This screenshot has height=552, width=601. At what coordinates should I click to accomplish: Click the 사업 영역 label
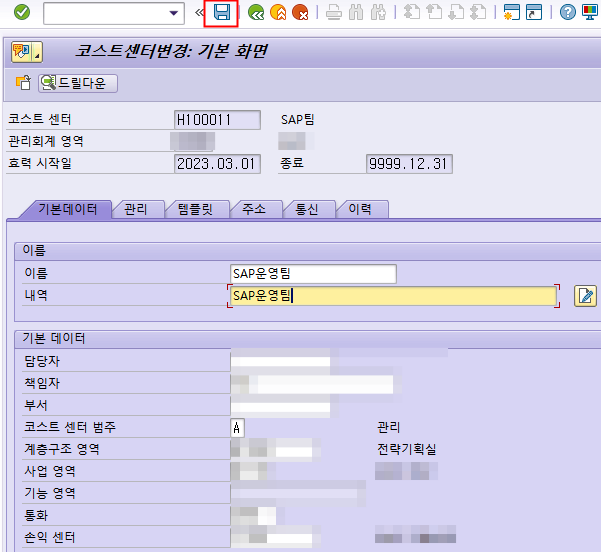(x=50, y=471)
